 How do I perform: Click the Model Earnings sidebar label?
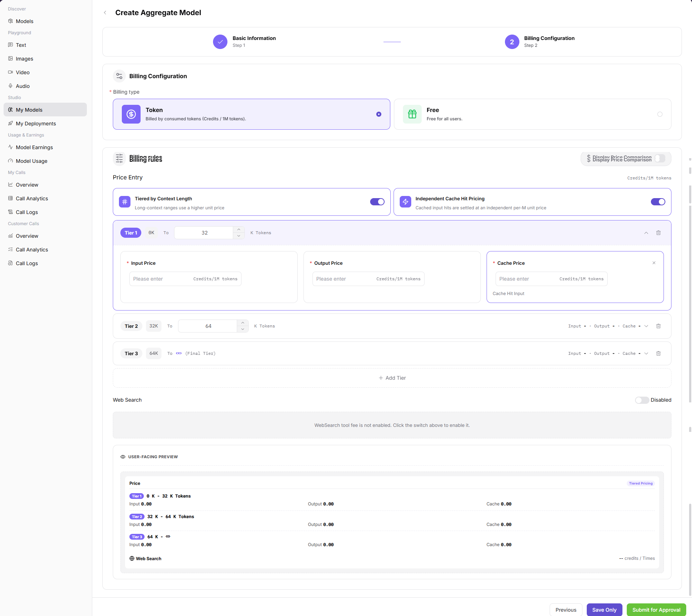tap(34, 147)
